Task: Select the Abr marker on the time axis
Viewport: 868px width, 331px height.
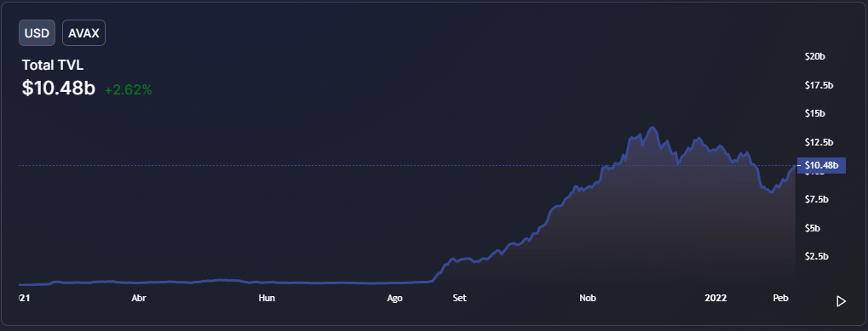Action: point(139,298)
